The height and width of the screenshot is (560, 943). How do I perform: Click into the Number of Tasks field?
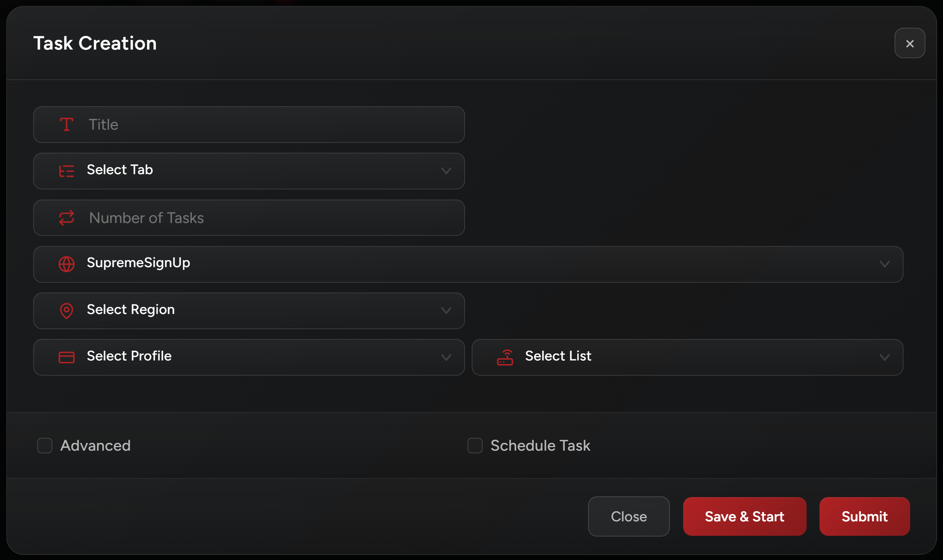click(274, 218)
